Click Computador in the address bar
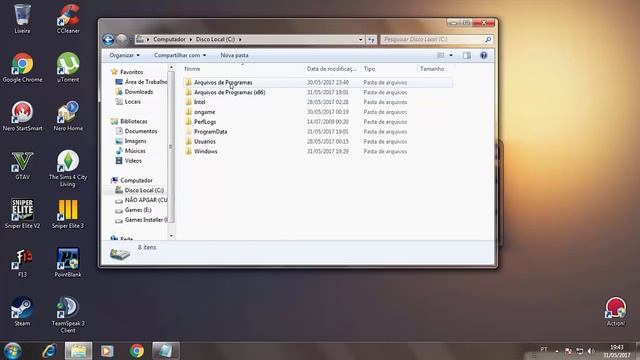The width and height of the screenshot is (640, 360). (x=169, y=40)
